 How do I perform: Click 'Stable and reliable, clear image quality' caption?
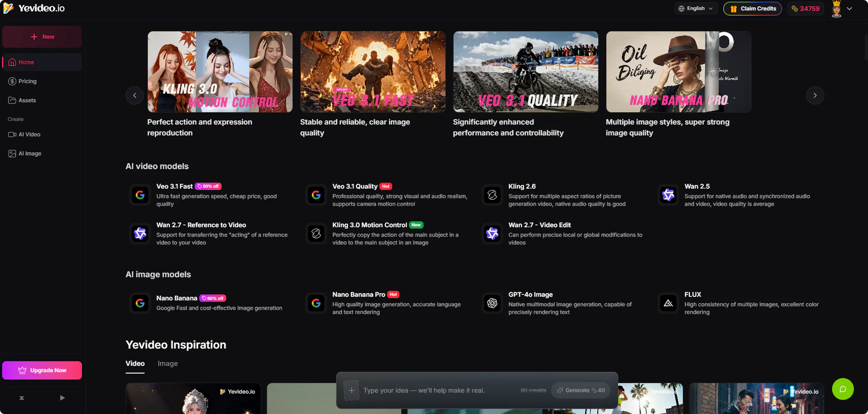(355, 128)
